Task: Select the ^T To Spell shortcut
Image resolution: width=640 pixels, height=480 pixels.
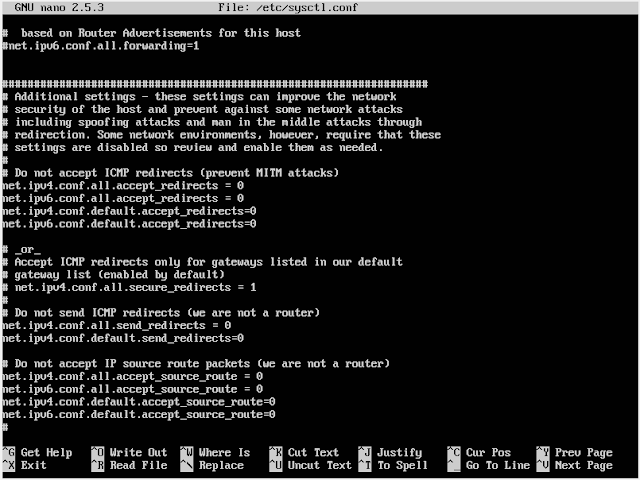Action: (393, 465)
